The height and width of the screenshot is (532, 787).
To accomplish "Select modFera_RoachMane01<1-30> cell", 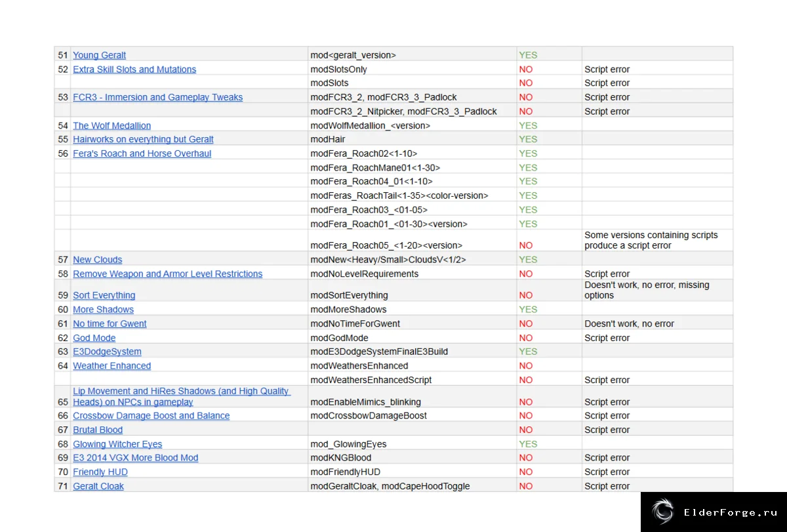I will point(412,167).
